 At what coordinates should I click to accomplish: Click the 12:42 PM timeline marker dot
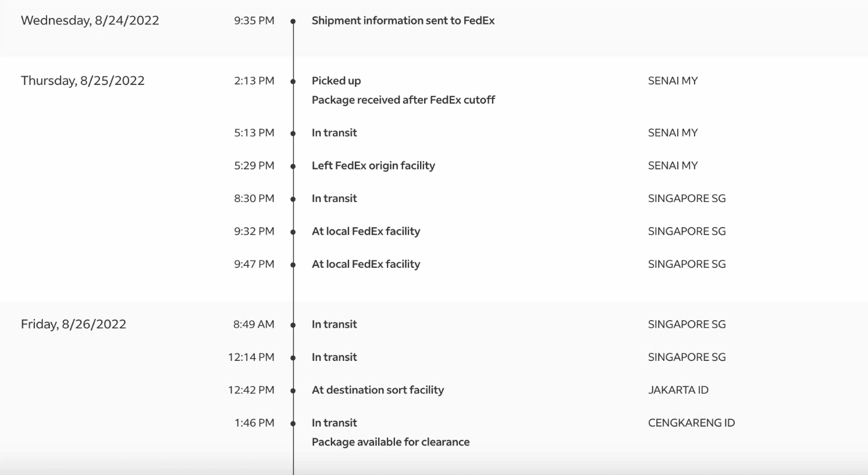(293, 391)
